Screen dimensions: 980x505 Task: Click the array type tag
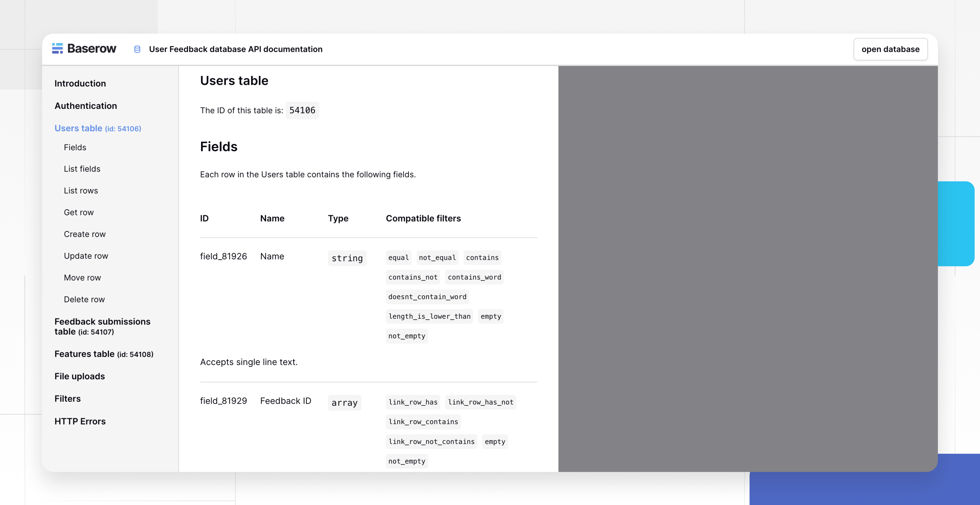tap(344, 403)
